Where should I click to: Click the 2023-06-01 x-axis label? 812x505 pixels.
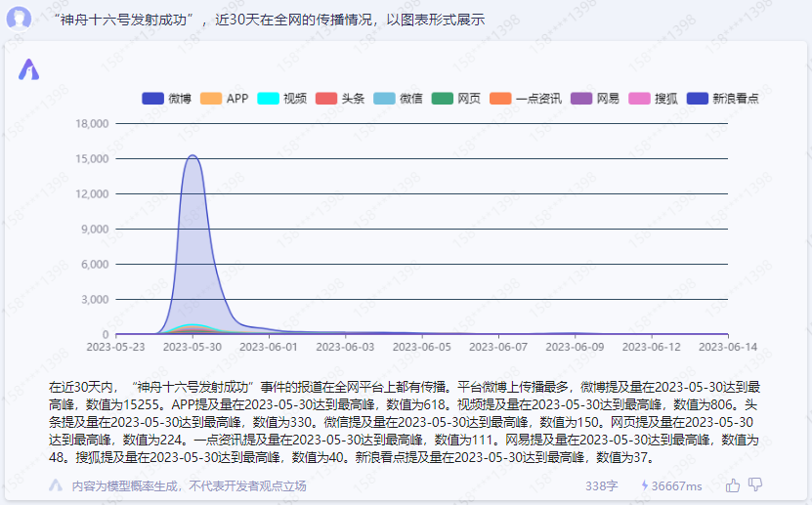269,347
